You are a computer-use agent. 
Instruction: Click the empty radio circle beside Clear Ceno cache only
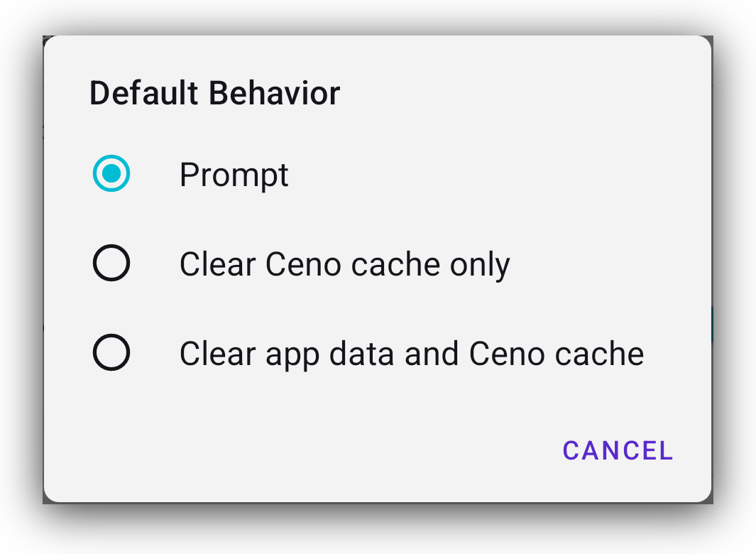tap(111, 263)
